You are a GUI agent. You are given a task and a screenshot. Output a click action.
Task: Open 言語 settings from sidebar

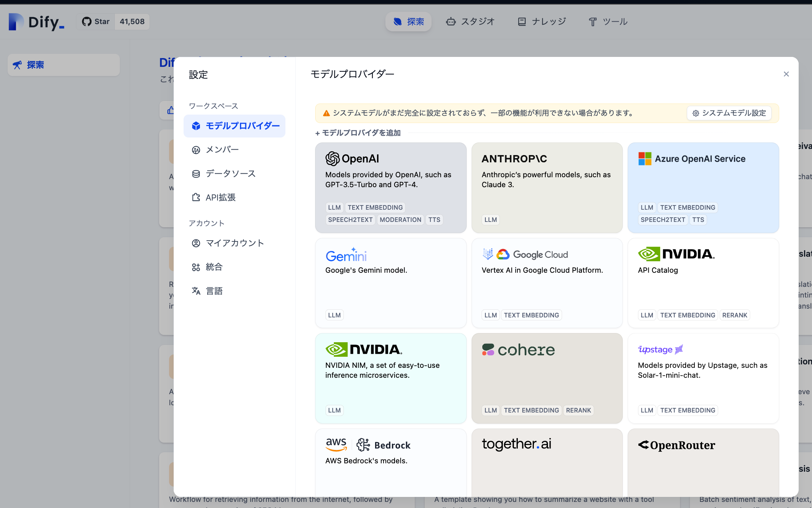coord(214,291)
